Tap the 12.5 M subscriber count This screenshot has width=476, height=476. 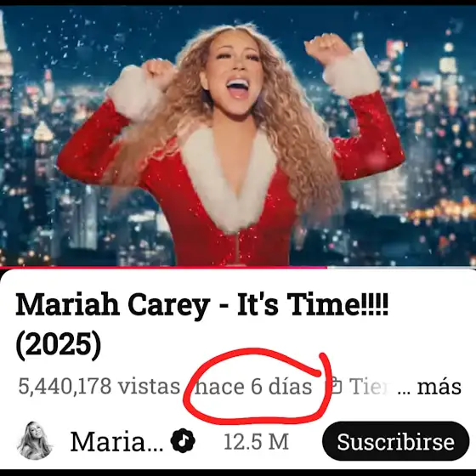256,442
